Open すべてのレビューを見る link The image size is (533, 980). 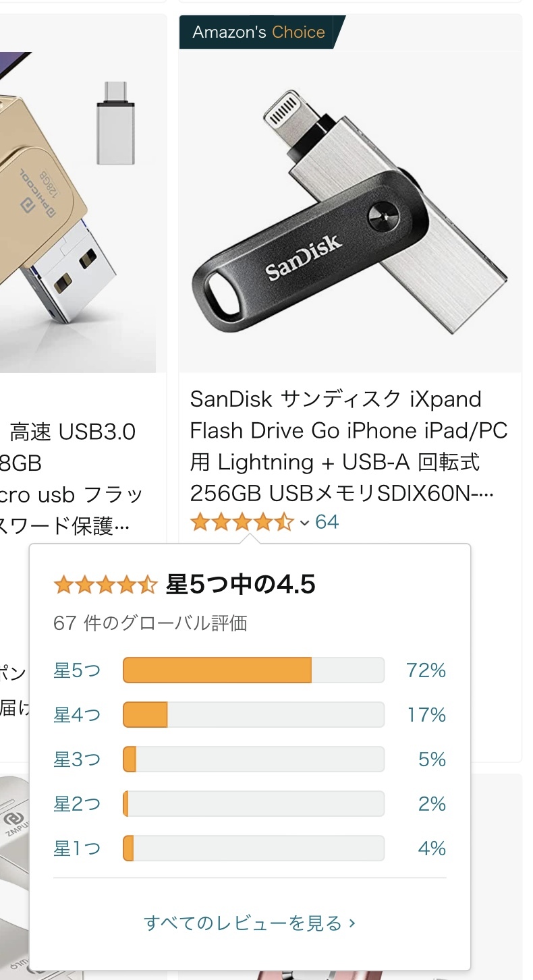[250, 923]
